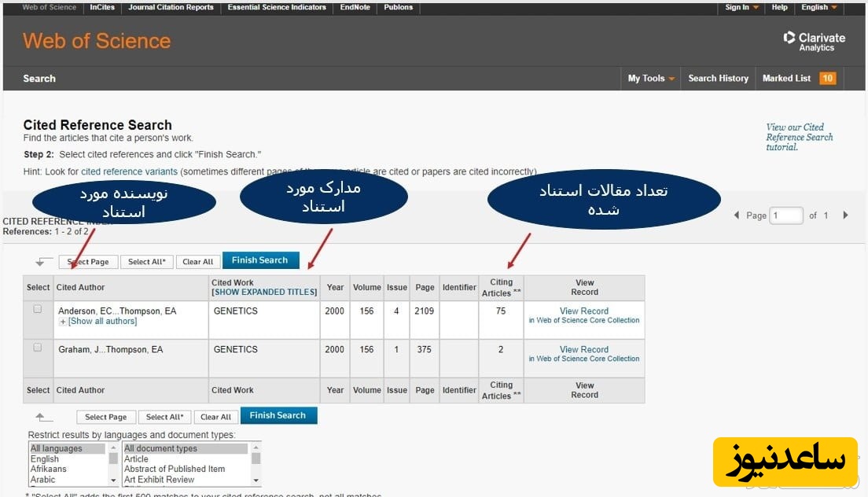
Task: Show expanded titles in Cited Work column
Action: (264, 292)
